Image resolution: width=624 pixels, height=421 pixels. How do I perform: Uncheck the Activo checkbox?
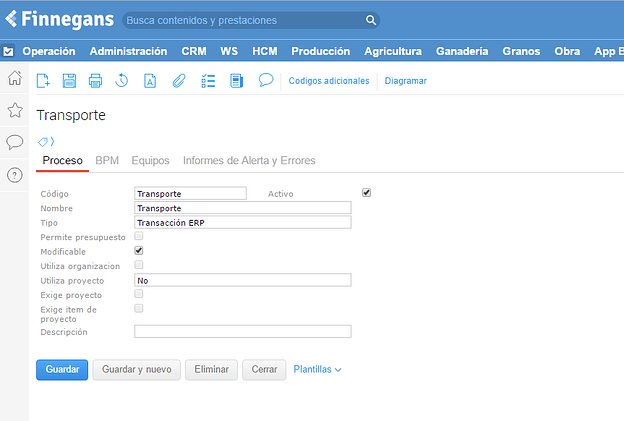366,192
